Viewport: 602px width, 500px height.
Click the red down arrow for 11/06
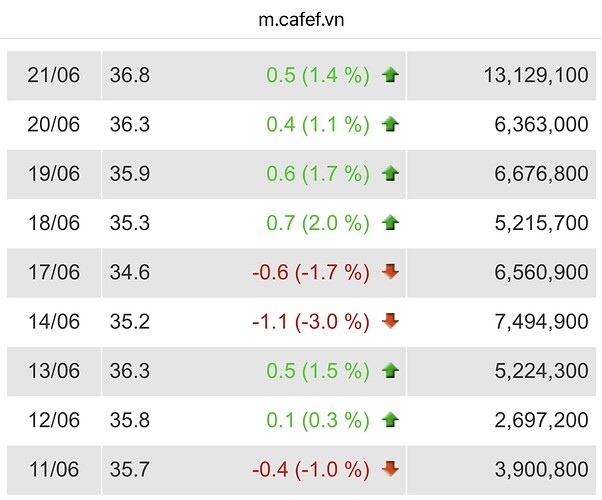click(390, 469)
